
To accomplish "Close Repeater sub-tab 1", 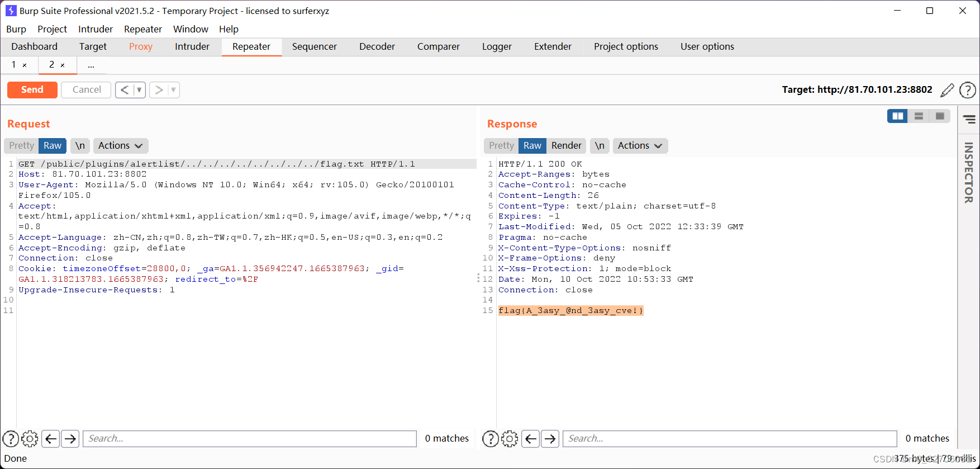I will click(x=25, y=65).
